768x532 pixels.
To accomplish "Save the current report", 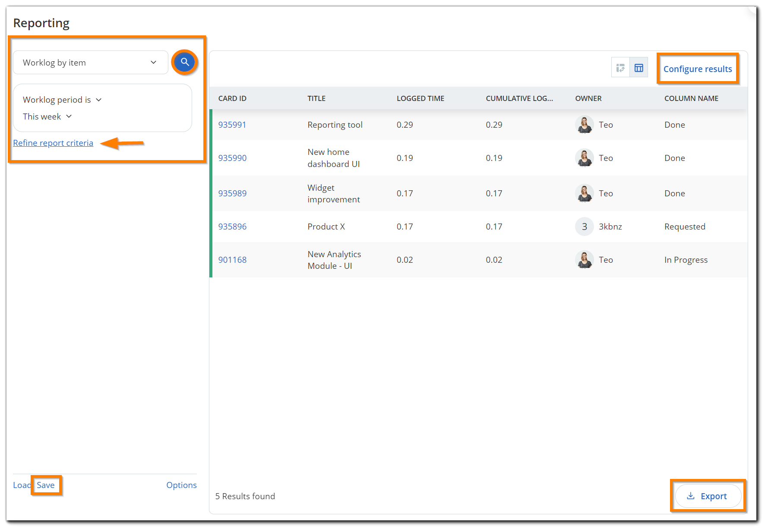I will coord(46,485).
